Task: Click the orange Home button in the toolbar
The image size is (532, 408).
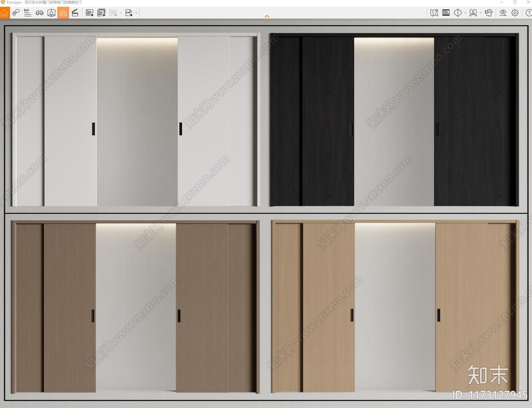Action: [x=4, y=13]
